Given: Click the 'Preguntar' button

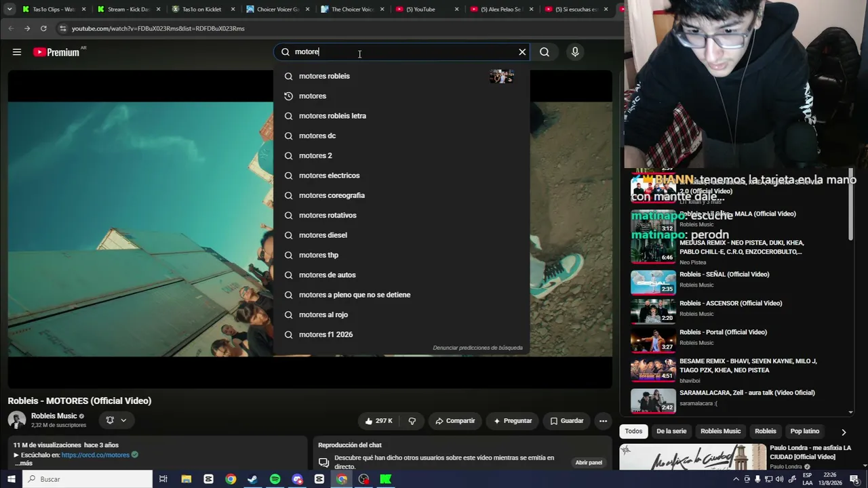Looking at the screenshot, I should (x=513, y=421).
